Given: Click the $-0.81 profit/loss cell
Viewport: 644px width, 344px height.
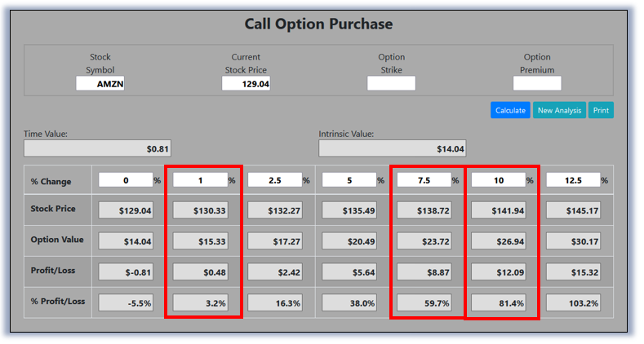Looking at the screenshot, I should tap(126, 271).
